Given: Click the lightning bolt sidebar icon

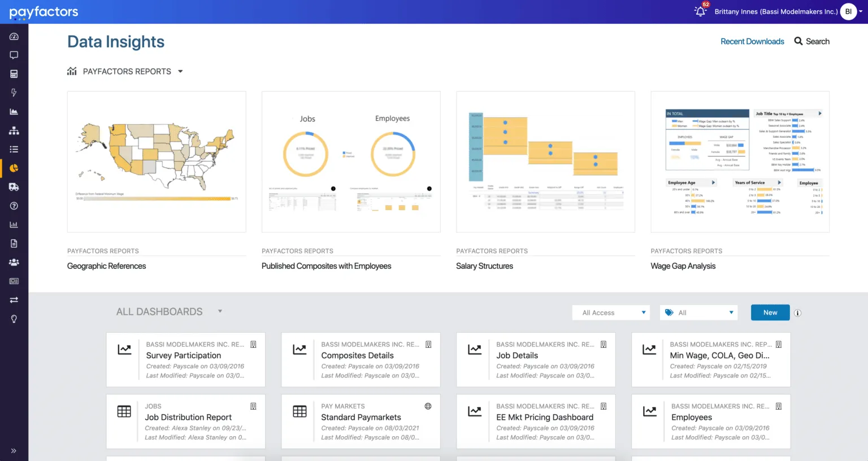Looking at the screenshot, I should tap(14, 93).
